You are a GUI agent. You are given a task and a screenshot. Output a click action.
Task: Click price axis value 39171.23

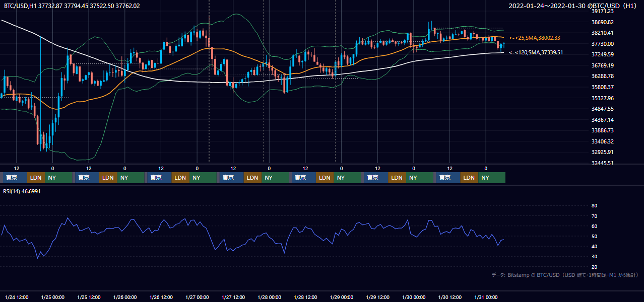pyautogui.click(x=602, y=11)
